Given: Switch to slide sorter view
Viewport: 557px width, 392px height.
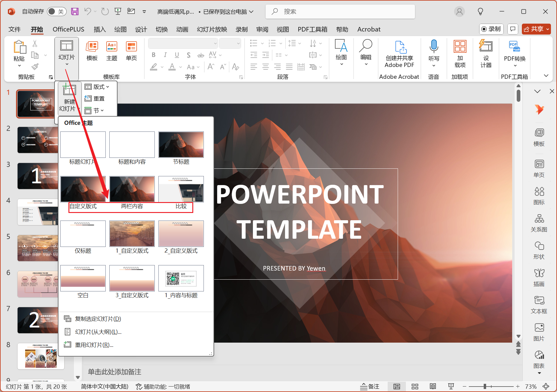Looking at the screenshot, I should click(415, 387).
